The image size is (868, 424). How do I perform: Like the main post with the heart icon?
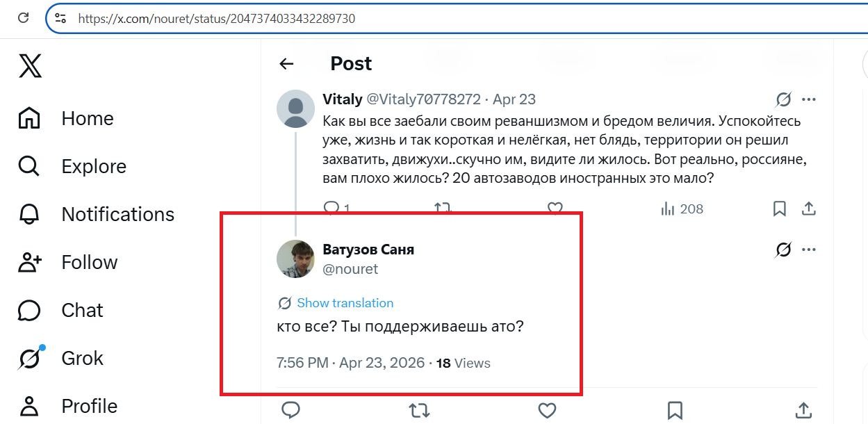(x=547, y=410)
